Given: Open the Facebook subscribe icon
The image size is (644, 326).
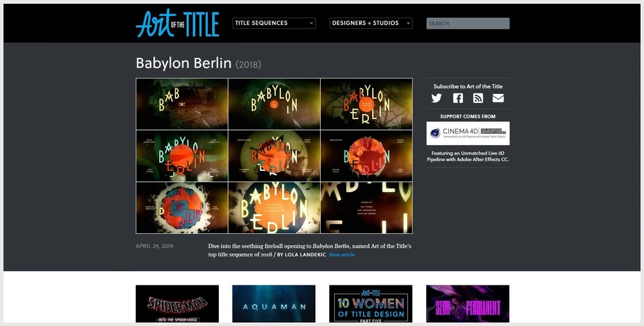Looking at the screenshot, I should pyautogui.click(x=457, y=98).
